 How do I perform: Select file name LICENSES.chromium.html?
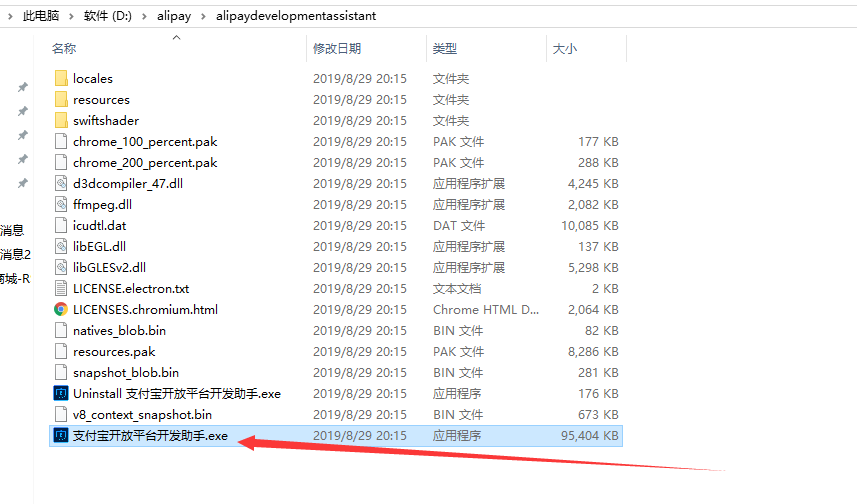pyautogui.click(x=145, y=309)
